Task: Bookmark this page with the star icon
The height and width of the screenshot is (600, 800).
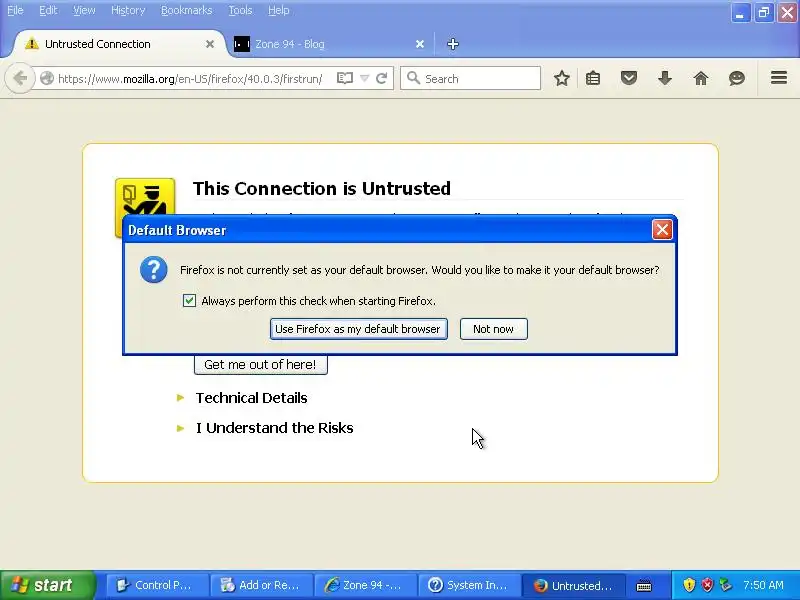Action: (562, 78)
